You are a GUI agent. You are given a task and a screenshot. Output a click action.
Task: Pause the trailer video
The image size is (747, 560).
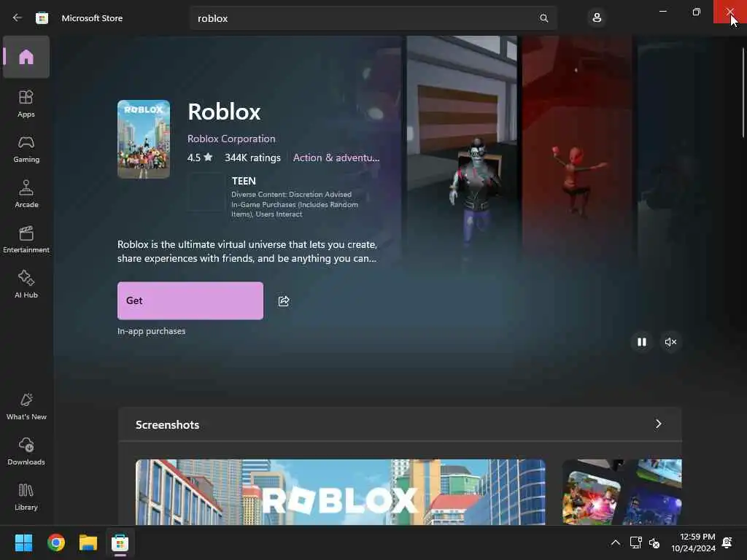pyautogui.click(x=642, y=342)
